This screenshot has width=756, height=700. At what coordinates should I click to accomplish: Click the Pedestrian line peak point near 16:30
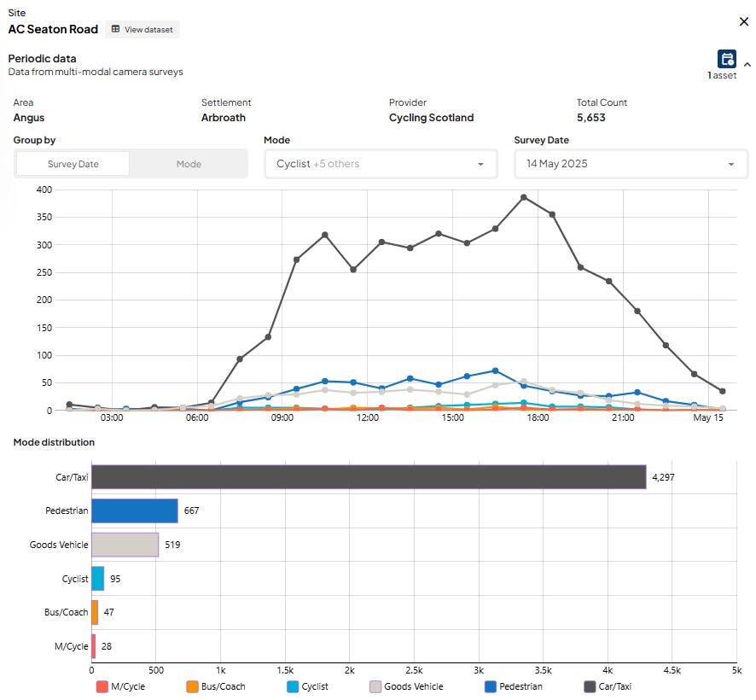495,371
